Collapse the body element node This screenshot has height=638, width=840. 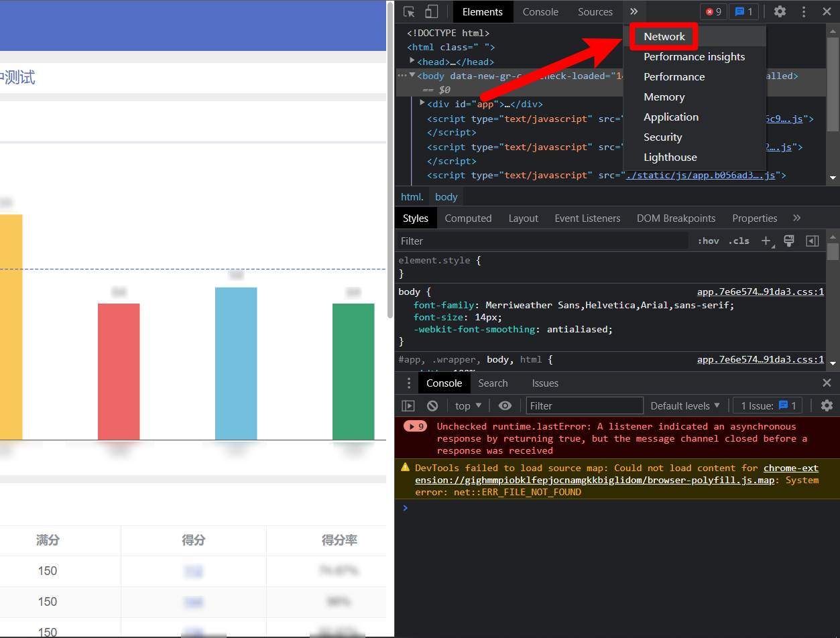[x=412, y=76]
